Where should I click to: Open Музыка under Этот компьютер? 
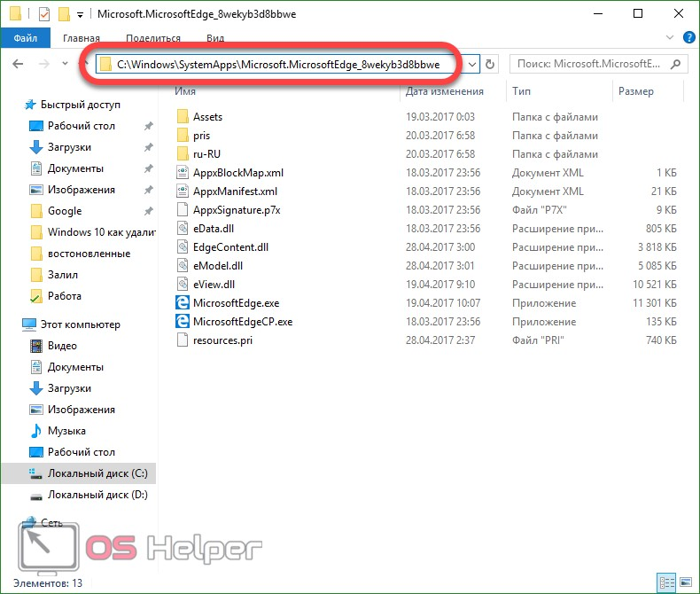(66, 431)
